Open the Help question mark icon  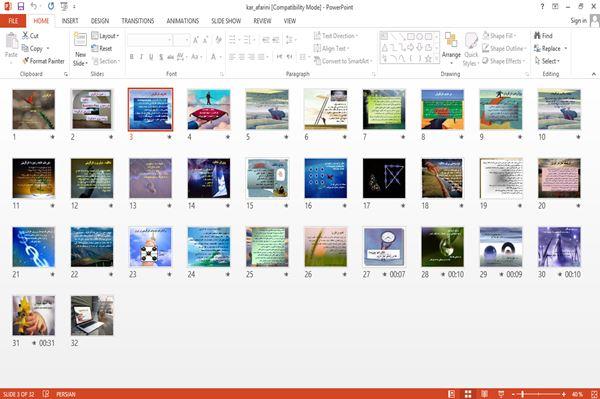(x=542, y=7)
